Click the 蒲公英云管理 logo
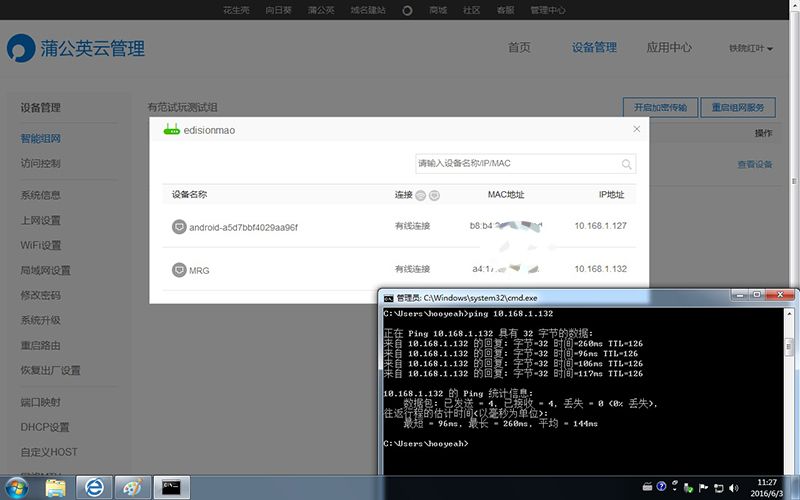This screenshot has height=500, width=800. [76, 49]
